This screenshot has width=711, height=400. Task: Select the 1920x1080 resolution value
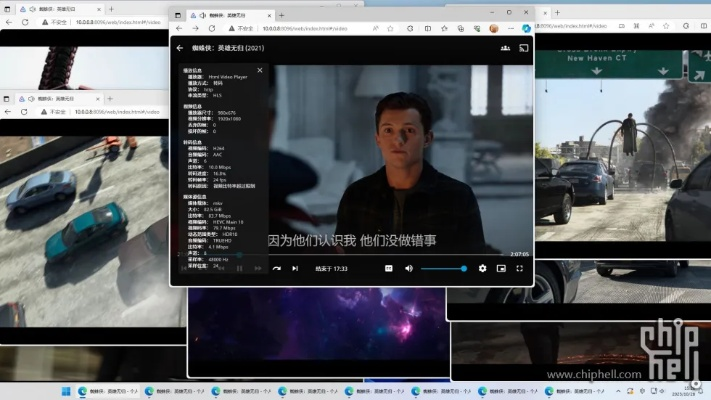229,119
